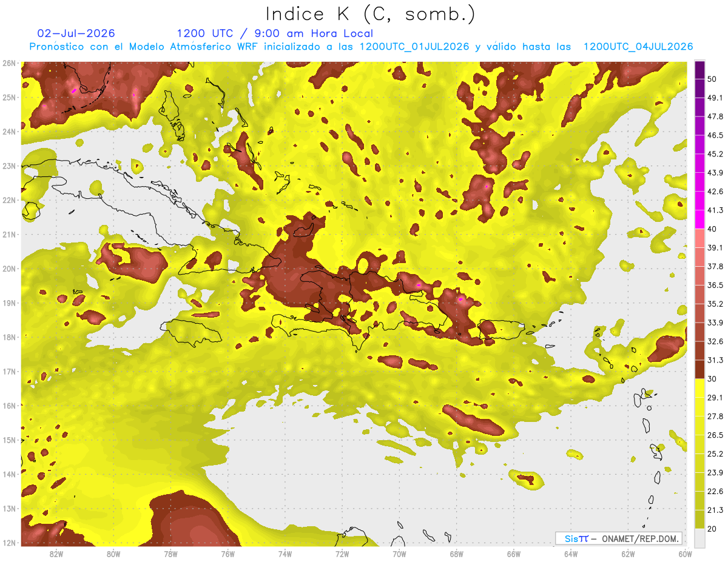Click color bar value label "27.8"
Image resolution: width=728 pixels, height=562 pixels.
click(715, 416)
